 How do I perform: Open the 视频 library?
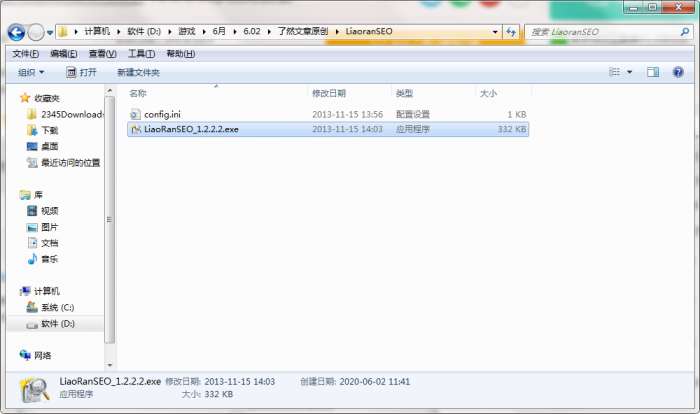tap(50, 211)
